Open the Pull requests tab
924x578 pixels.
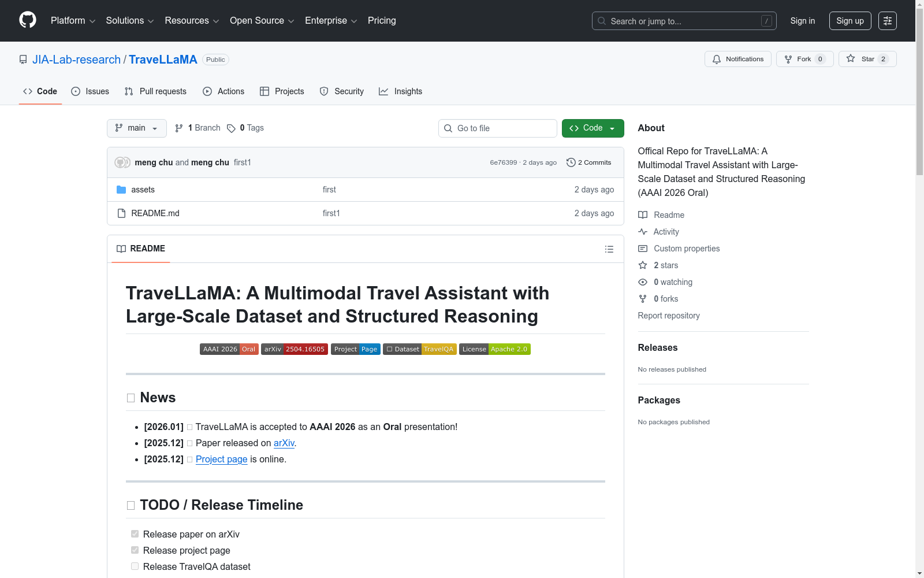click(155, 91)
